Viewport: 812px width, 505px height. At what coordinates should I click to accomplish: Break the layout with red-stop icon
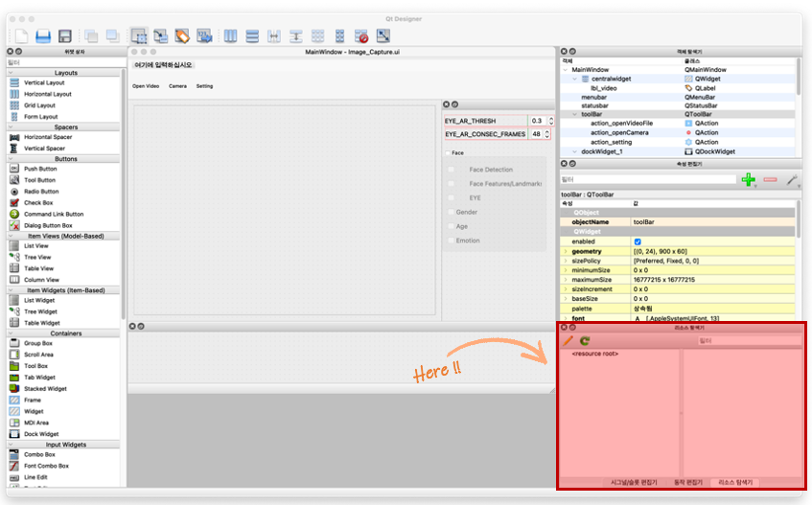point(361,35)
